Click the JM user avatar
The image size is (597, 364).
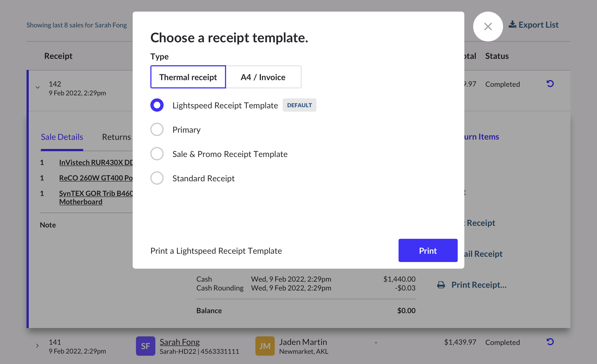point(265,346)
